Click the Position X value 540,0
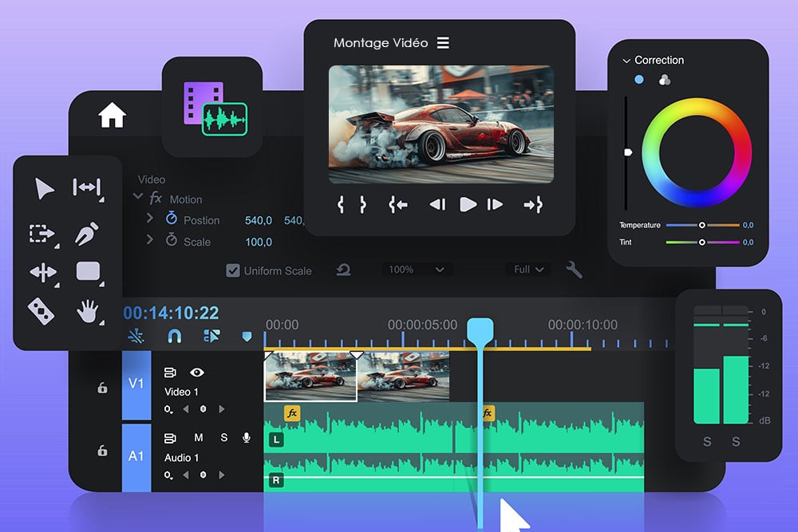Viewport: 798px width, 532px height. point(258,220)
